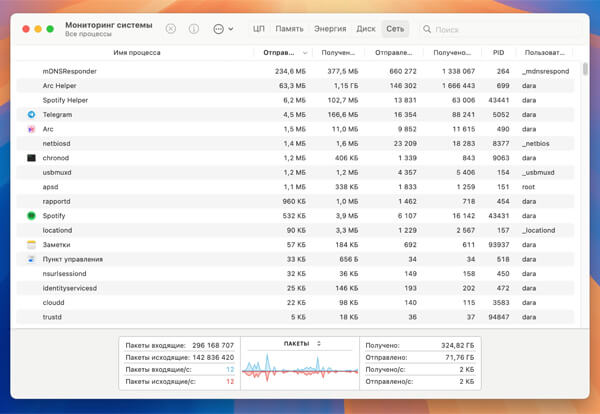This screenshot has width=600, height=414.
Task: Select the trustd process row
Action: pos(295,317)
